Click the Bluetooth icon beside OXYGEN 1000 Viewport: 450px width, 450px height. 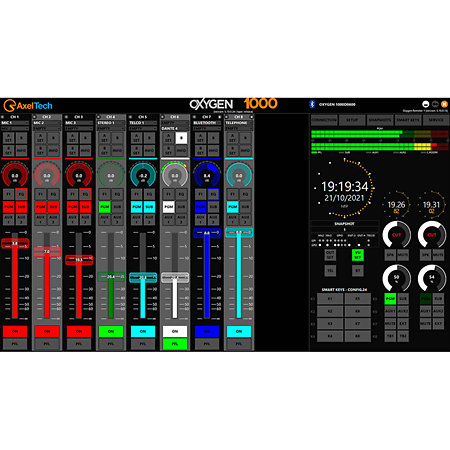[312, 104]
